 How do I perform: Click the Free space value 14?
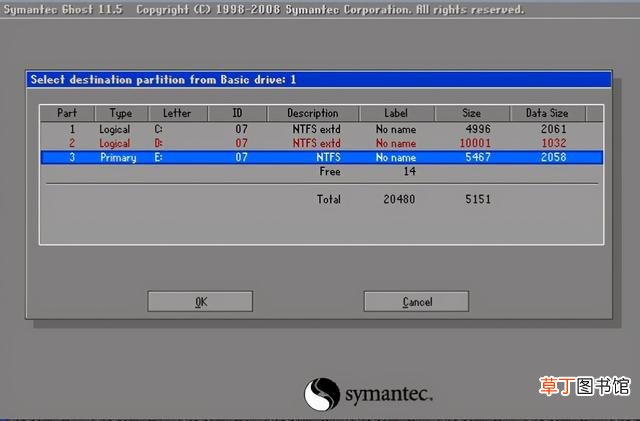tap(410, 172)
